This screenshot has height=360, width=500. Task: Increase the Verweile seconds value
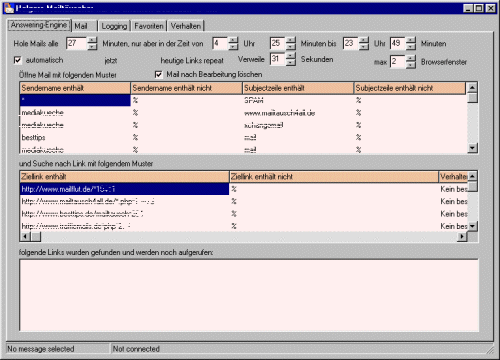pos(291,56)
